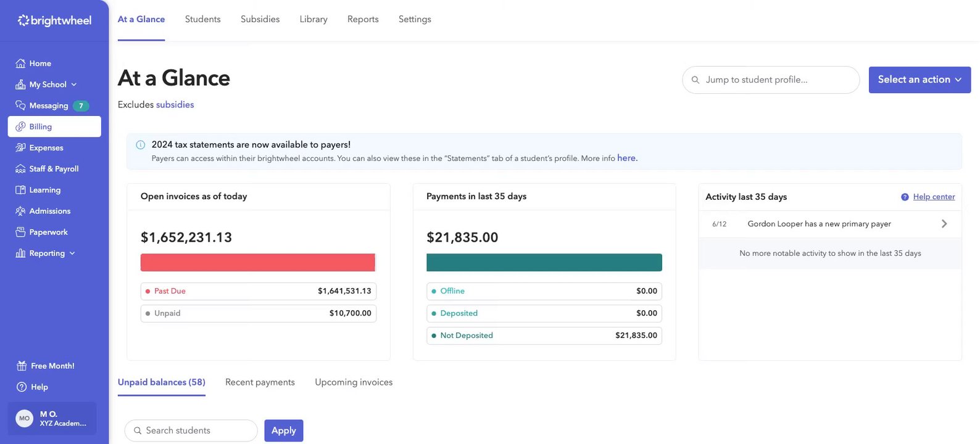Open Messaging via its chat bubble icon

click(x=20, y=105)
